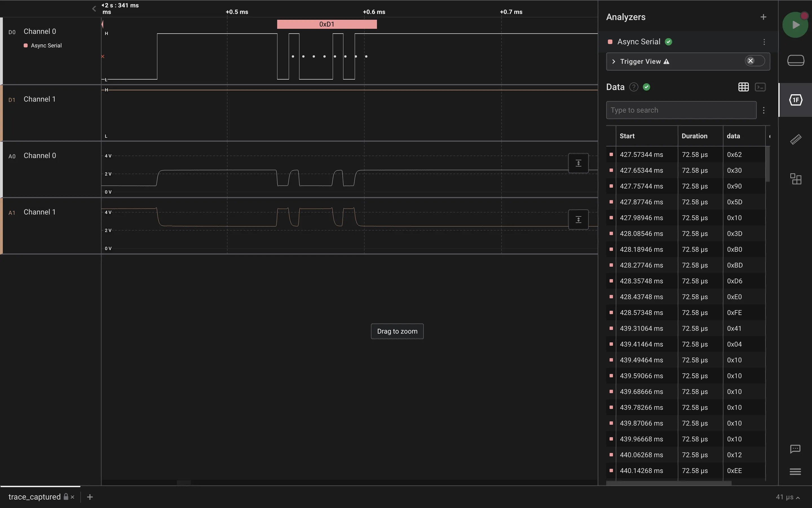812x508 pixels.
Task: Select A0 Channel 0 analog label
Action: point(39,156)
